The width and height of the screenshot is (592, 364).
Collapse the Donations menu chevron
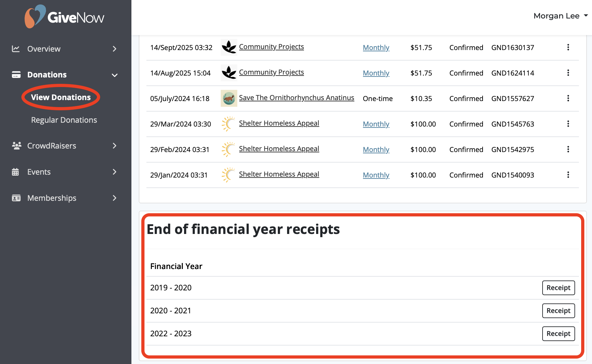115,75
